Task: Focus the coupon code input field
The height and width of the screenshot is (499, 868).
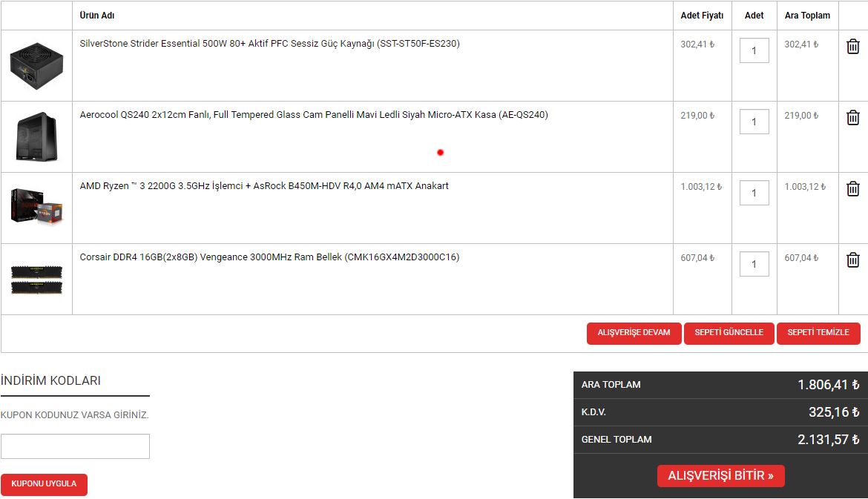Action: point(75,446)
